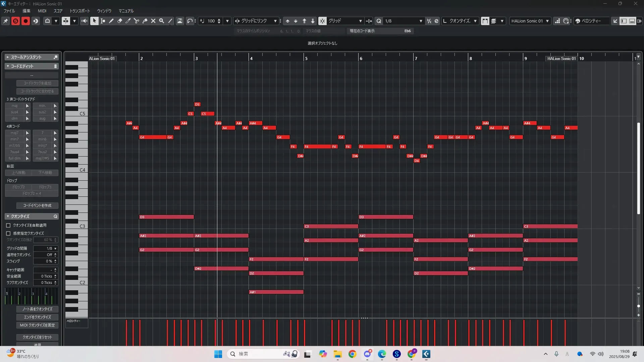This screenshot has height=362, width=644.
Task: Select the Glue tool
Action: [145, 21]
